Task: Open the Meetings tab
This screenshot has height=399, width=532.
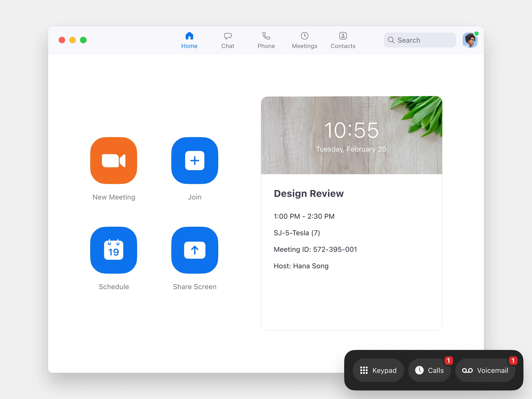Action: 305,40
